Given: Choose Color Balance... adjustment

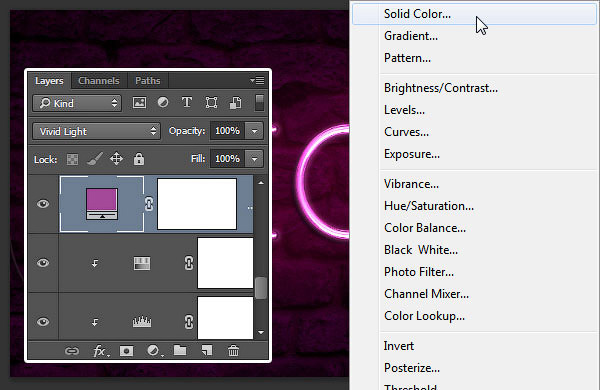Looking at the screenshot, I should pos(474,228).
